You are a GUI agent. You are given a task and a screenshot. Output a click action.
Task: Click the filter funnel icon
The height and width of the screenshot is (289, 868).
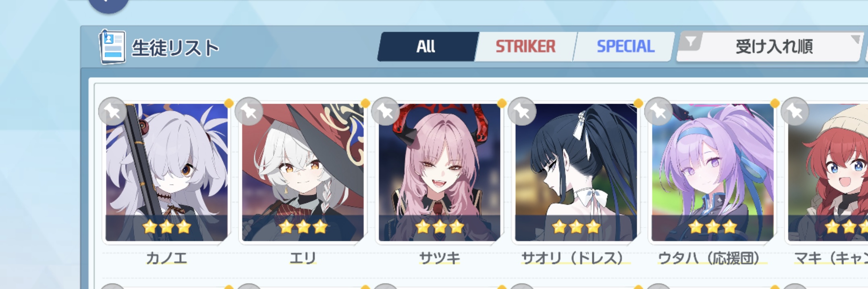(691, 42)
